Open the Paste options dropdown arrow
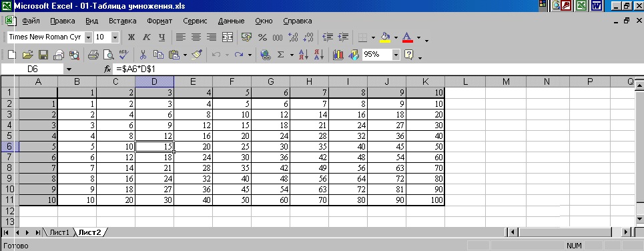The height and width of the screenshot is (251, 644). click(186, 55)
